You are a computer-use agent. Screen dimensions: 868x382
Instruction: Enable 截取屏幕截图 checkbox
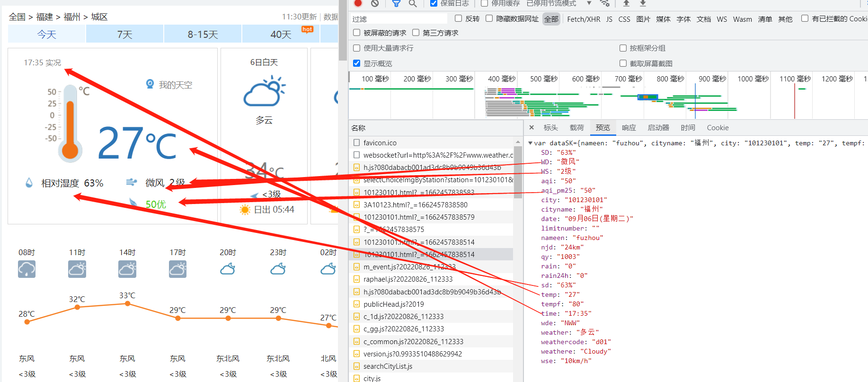[x=623, y=63]
